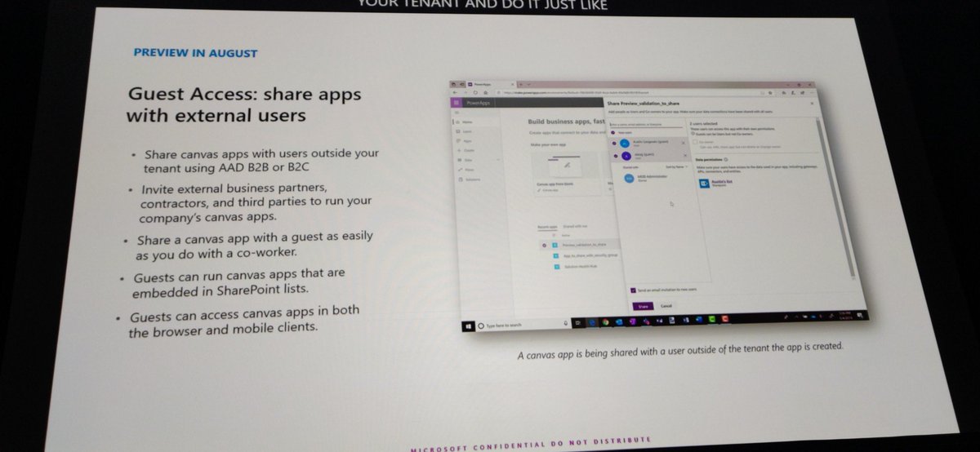Image resolution: width=980 pixels, height=452 pixels.
Task: Open Learn in the PowerApps sidebar
Action: [467, 131]
